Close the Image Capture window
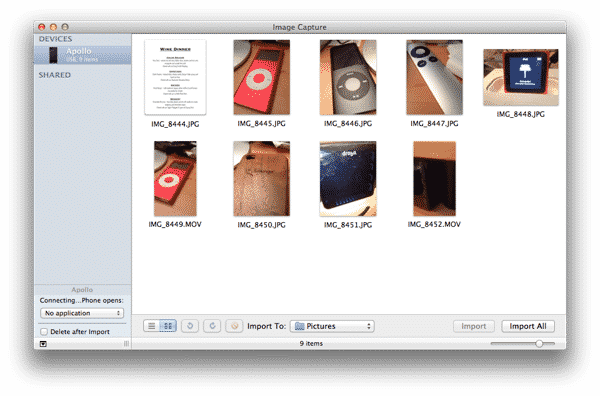 (x=42, y=27)
